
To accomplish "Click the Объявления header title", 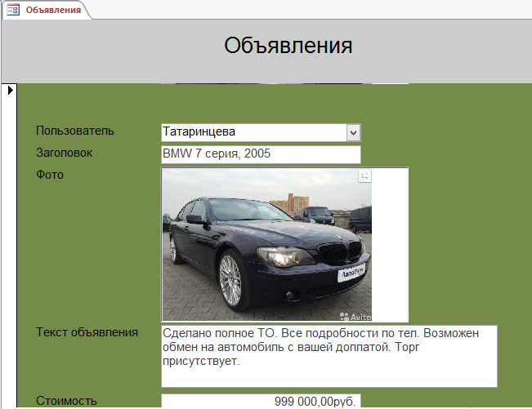I will coord(288,46).
